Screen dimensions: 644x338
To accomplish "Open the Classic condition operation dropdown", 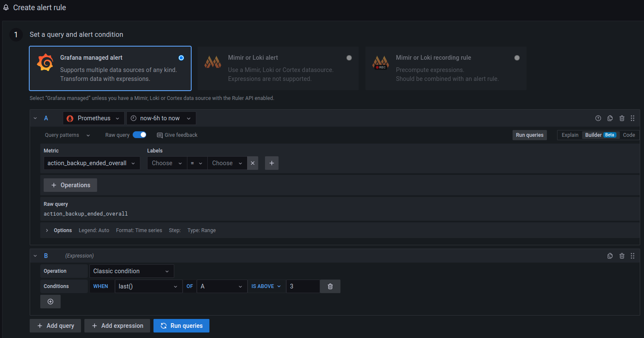I will click(131, 271).
